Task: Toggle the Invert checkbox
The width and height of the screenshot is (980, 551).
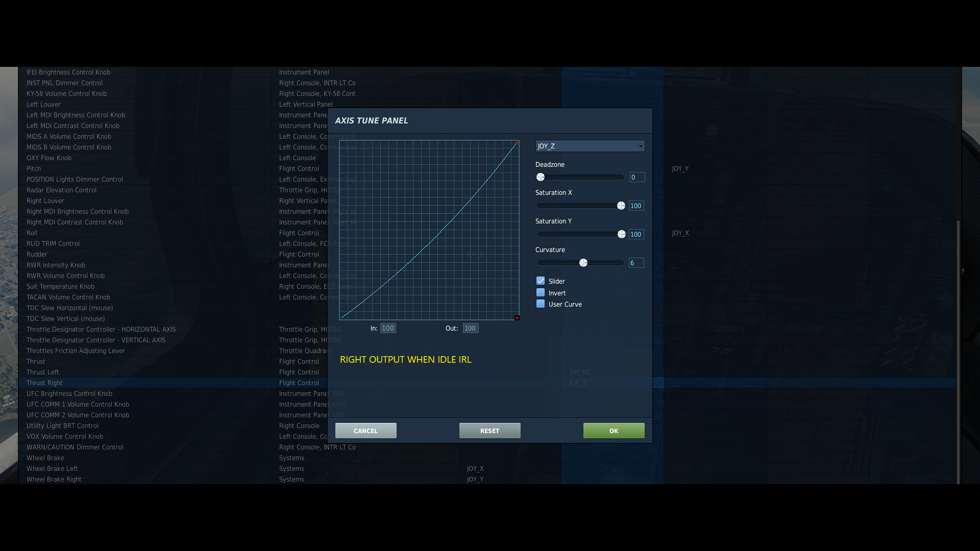Action: pyautogui.click(x=541, y=293)
